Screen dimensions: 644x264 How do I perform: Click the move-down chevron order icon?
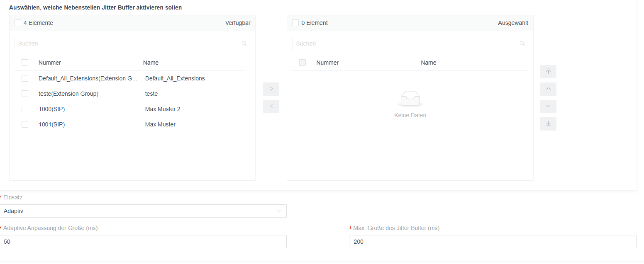coord(548,107)
